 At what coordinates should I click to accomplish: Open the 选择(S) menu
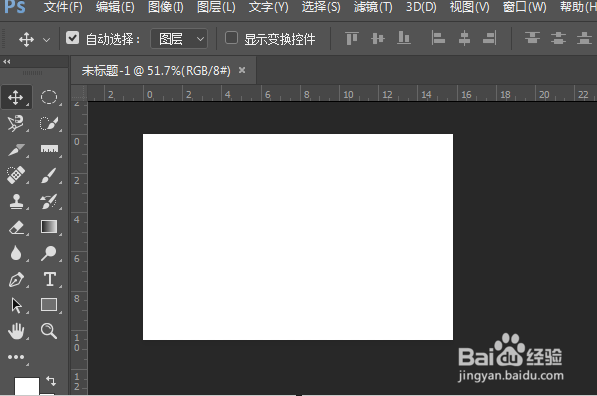pyautogui.click(x=321, y=7)
